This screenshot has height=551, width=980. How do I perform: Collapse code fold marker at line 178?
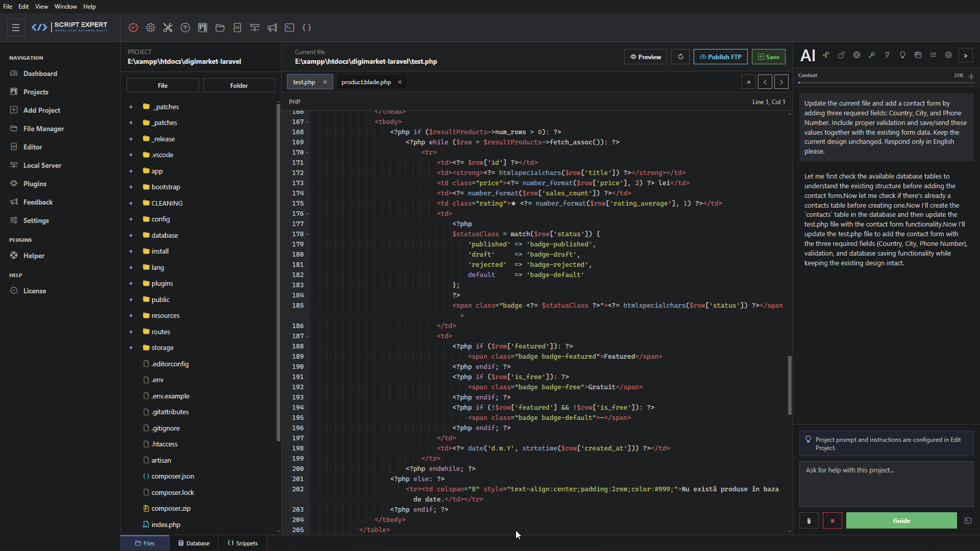[x=307, y=234]
